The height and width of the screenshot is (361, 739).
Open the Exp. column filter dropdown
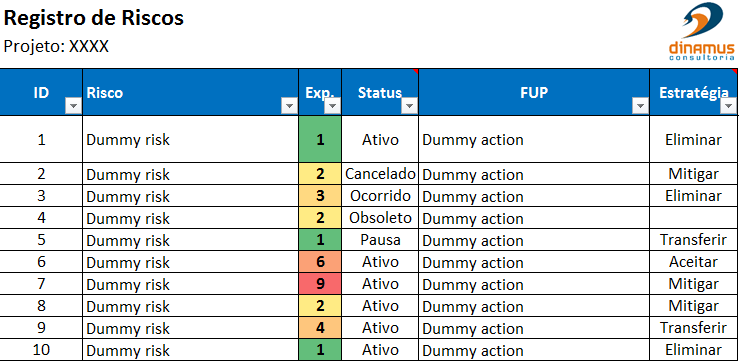332,107
